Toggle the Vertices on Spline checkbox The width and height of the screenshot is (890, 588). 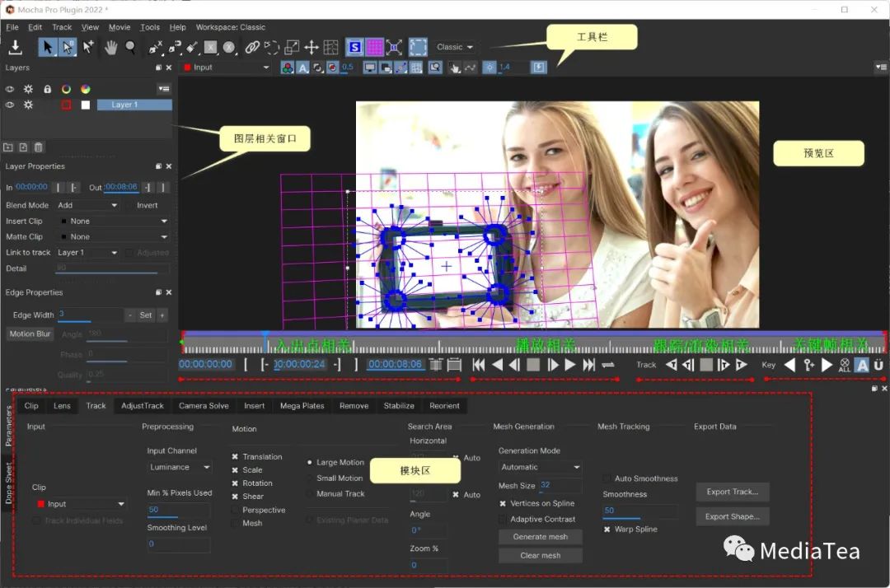pos(503,503)
